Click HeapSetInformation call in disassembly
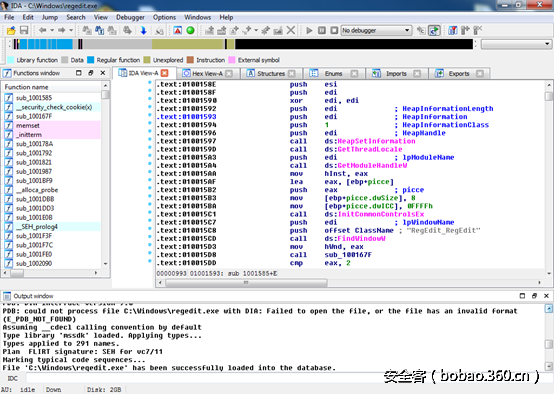This screenshot has width=554, height=394. [376, 141]
